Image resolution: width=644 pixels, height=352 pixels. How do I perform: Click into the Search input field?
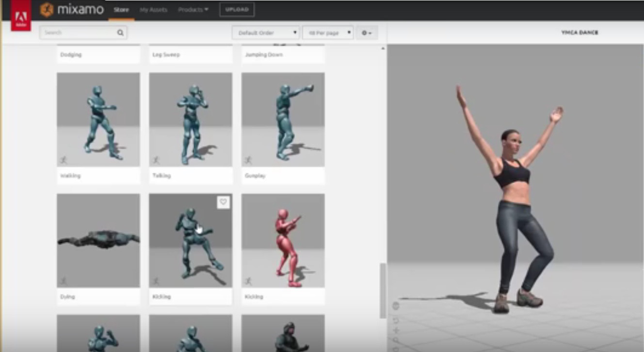tap(78, 33)
